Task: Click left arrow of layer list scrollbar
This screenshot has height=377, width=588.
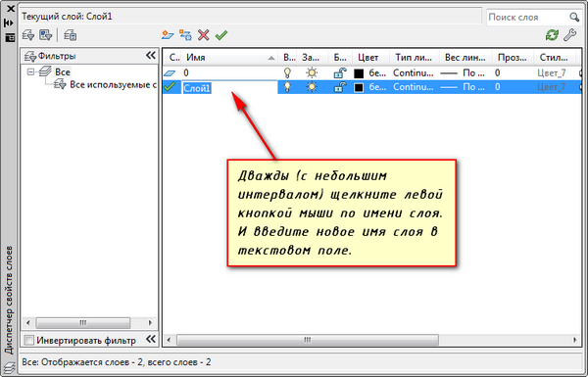Action: coord(169,340)
